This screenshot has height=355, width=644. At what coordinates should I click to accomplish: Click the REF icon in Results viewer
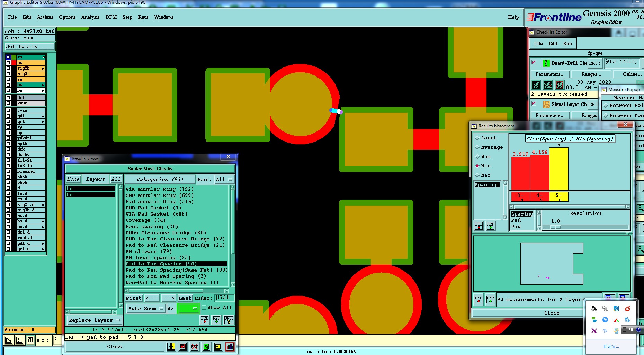click(x=216, y=320)
